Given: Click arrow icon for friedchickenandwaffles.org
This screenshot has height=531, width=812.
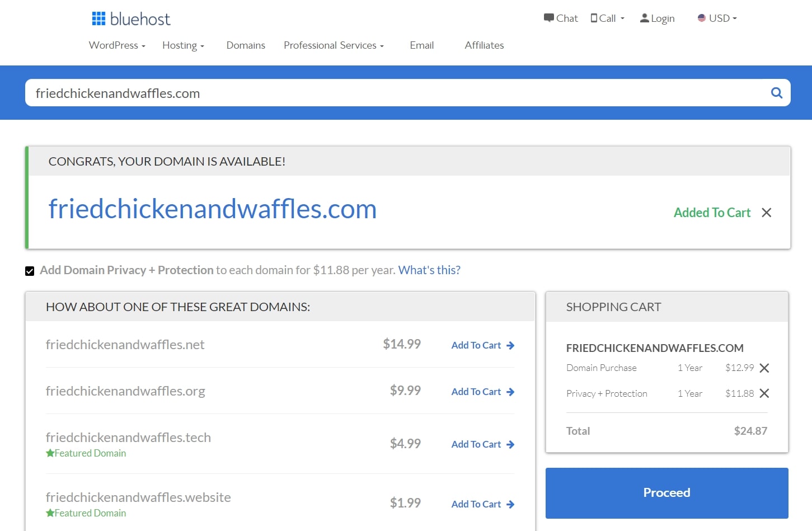Looking at the screenshot, I should point(510,392).
